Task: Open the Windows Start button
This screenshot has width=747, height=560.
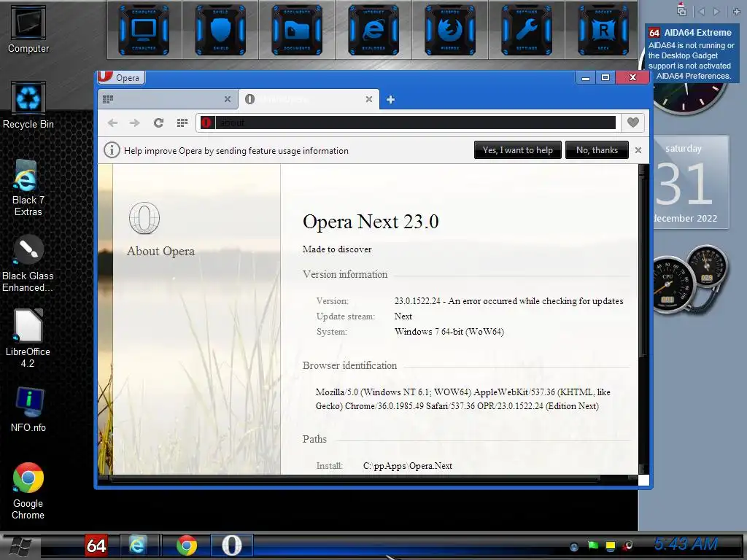Action: coord(20,546)
